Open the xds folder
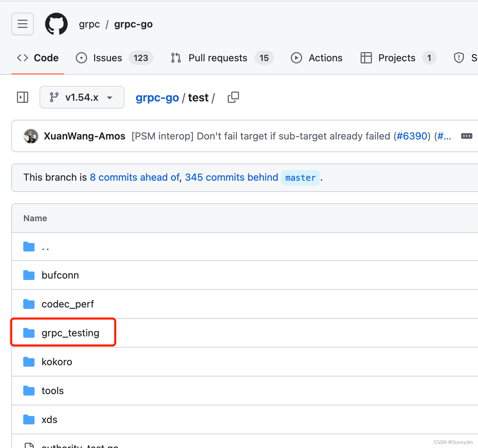 coord(49,419)
